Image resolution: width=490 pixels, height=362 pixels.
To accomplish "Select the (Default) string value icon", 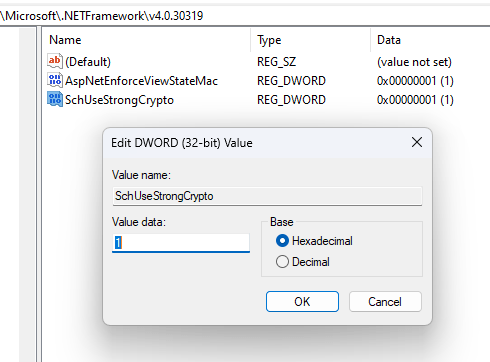I will coord(55,61).
